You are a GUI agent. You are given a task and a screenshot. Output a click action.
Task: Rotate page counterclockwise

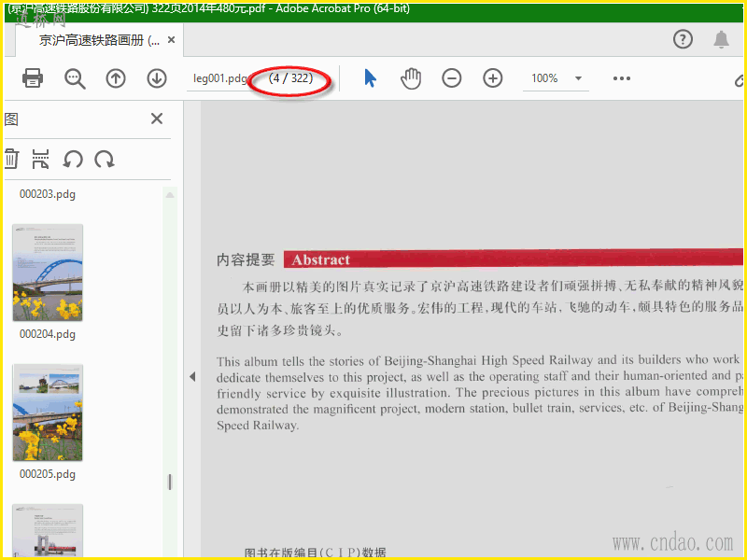pyautogui.click(x=73, y=159)
